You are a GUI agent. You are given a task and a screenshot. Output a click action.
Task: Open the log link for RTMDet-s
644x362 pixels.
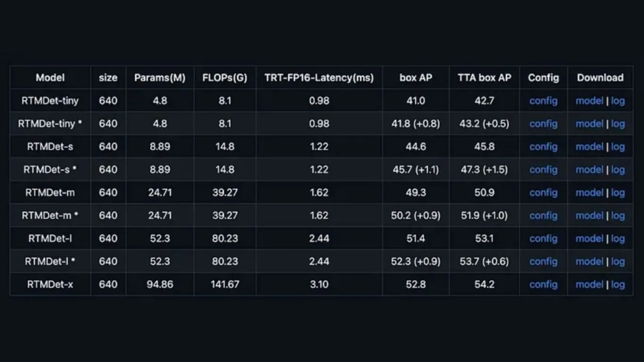(x=618, y=147)
